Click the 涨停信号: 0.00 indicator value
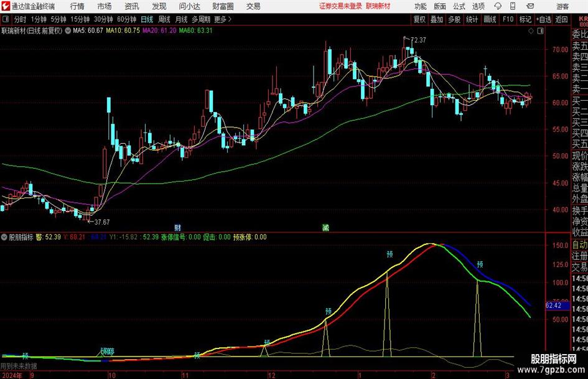Viewport: 588px width, 379px height. 180,237
